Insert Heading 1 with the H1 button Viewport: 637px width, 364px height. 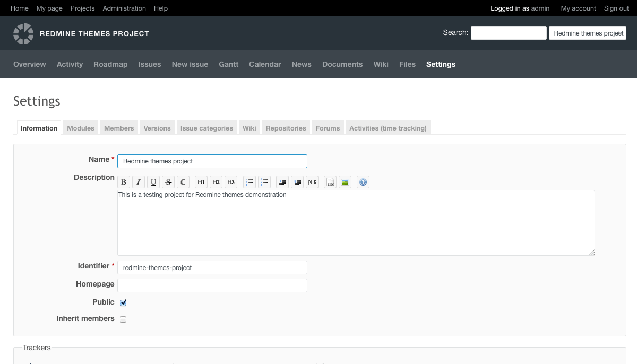click(201, 182)
